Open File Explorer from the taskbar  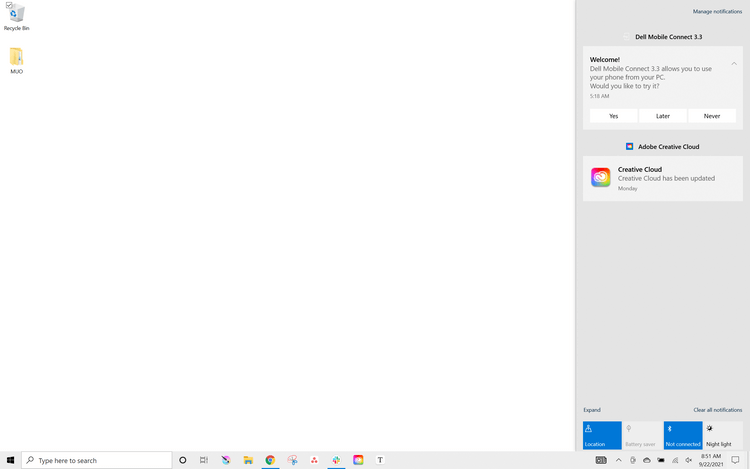248,460
